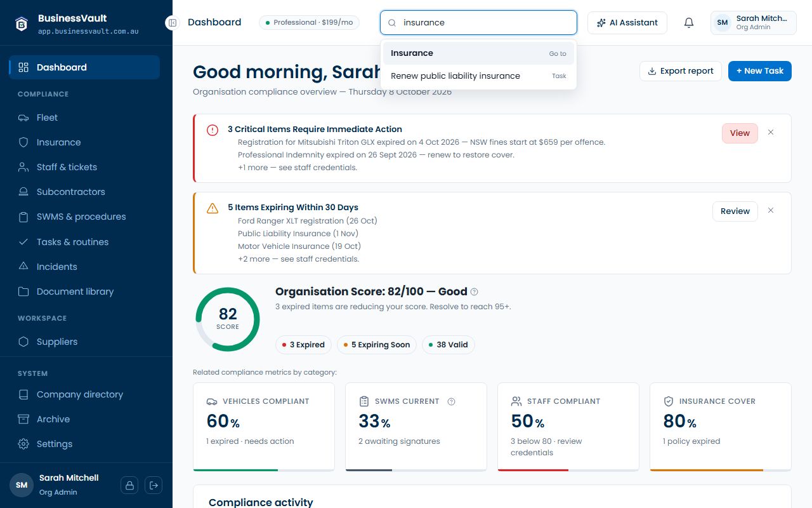Open the Incidents page
812x508 pixels.
(84, 267)
